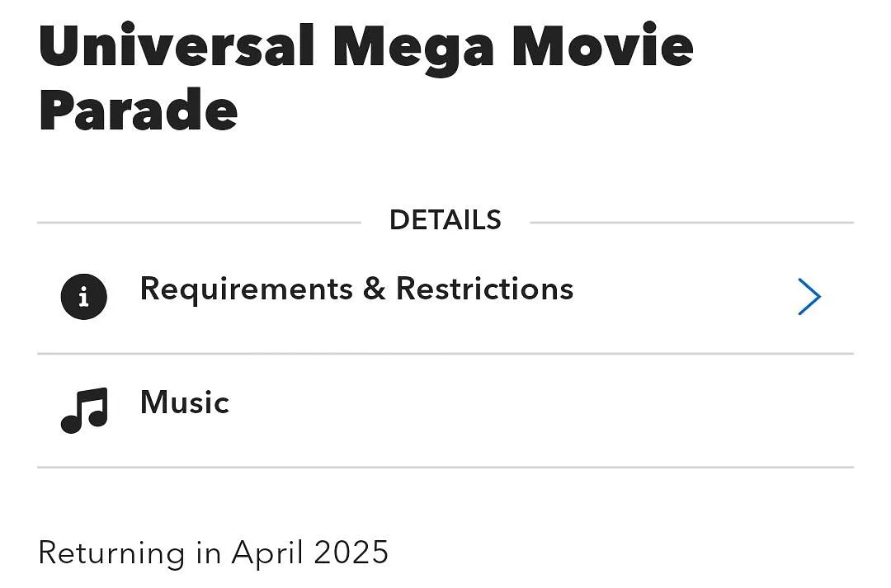Click the info circle icon

[84, 297]
